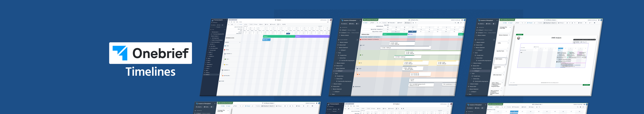Open Insert menu in Timeline 2 window
This screenshot has height=114, width=644.
point(237,22)
